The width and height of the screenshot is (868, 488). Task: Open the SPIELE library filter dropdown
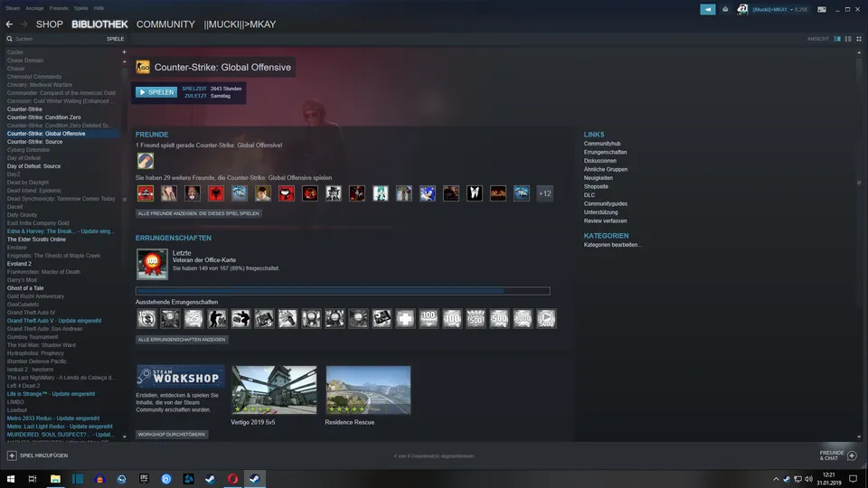tap(115, 39)
